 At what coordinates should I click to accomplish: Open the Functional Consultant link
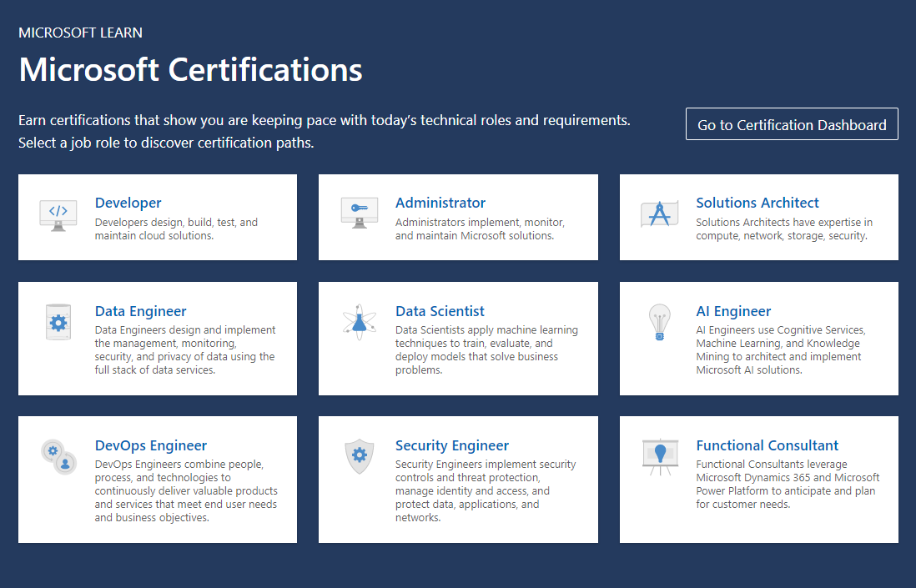tap(767, 445)
